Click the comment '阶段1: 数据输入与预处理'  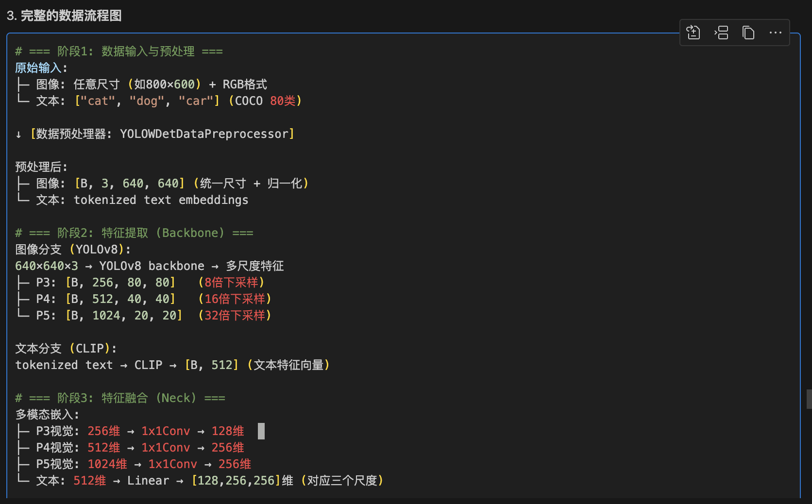(x=126, y=51)
